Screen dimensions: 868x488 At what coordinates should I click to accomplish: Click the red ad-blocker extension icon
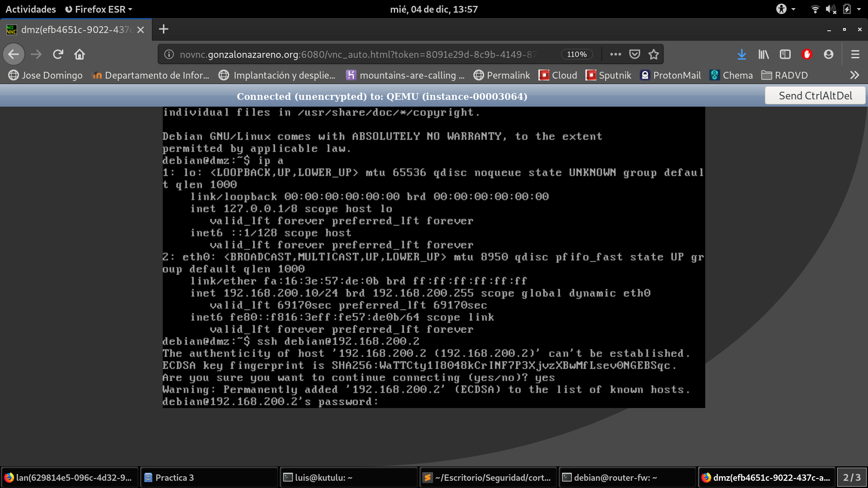(807, 54)
